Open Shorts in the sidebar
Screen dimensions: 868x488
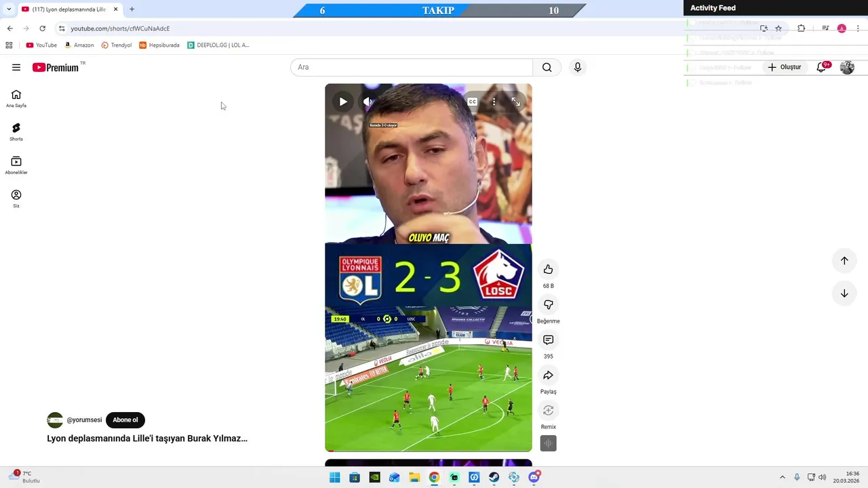point(16,131)
